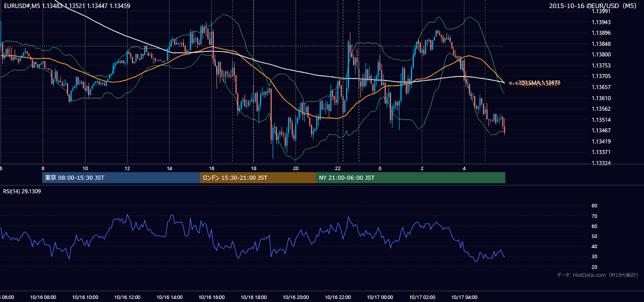The height and width of the screenshot is (302, 644).
Task: Click the RSI(14) 29.1309 indicator label
Action: 22,191
